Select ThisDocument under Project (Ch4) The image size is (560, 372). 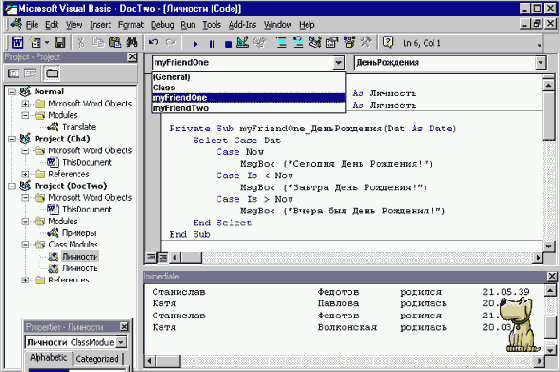(87, 162)
